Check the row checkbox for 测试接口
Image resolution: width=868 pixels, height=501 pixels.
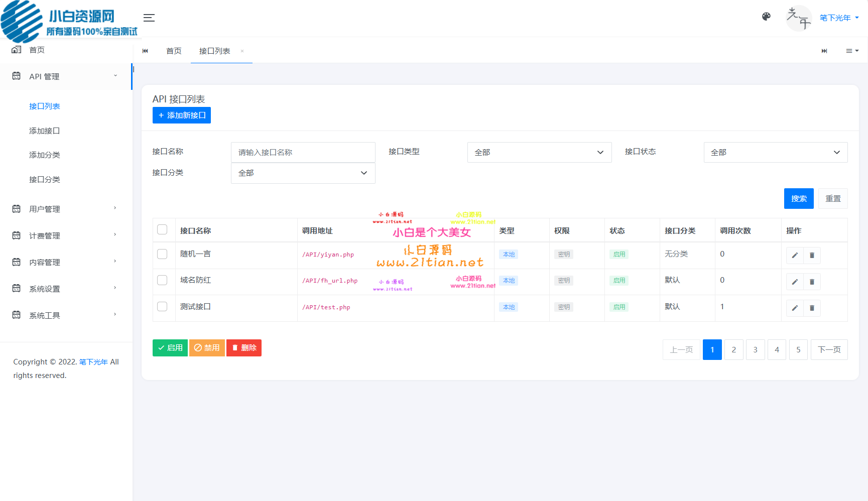(162, 307)
